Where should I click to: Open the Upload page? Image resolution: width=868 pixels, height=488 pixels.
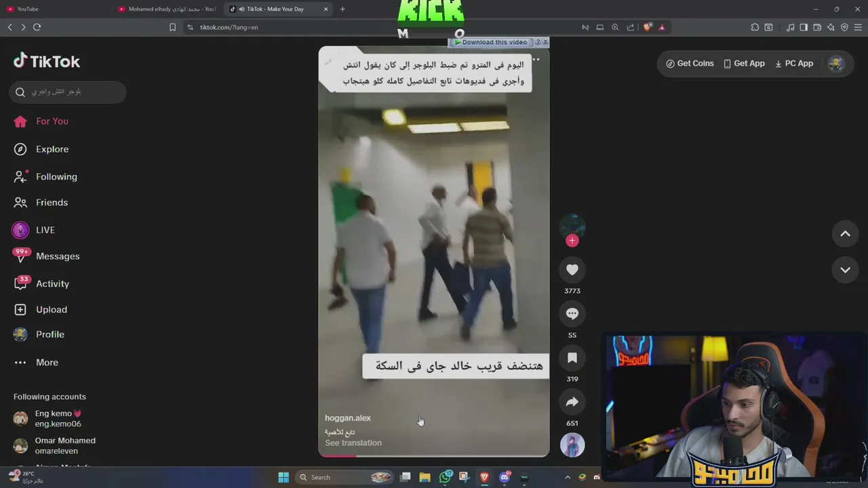(x=41, y=310)
